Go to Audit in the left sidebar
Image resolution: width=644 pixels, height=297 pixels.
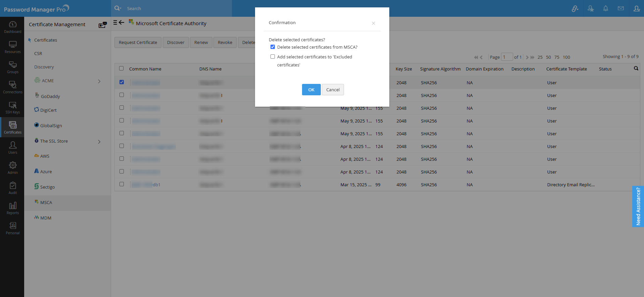12,188
